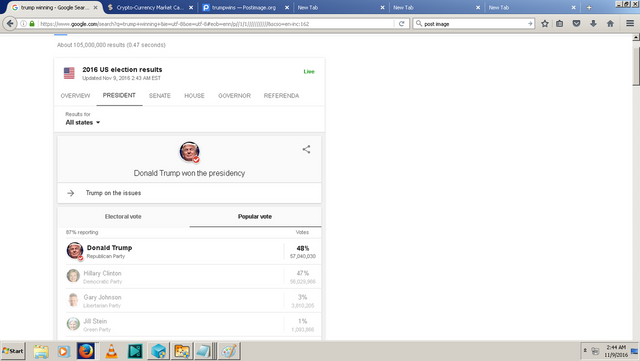
Task: Click the About 105,000,000 results text
Action: (111, 45)
